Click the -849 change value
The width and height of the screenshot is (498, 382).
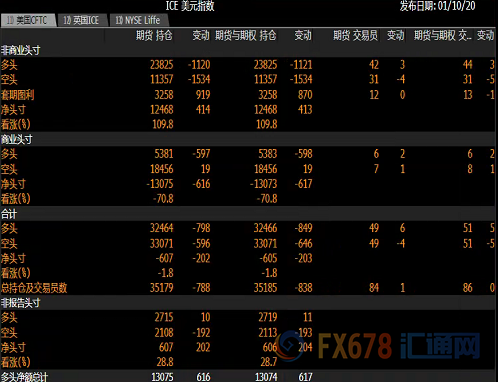coord(303,228)
